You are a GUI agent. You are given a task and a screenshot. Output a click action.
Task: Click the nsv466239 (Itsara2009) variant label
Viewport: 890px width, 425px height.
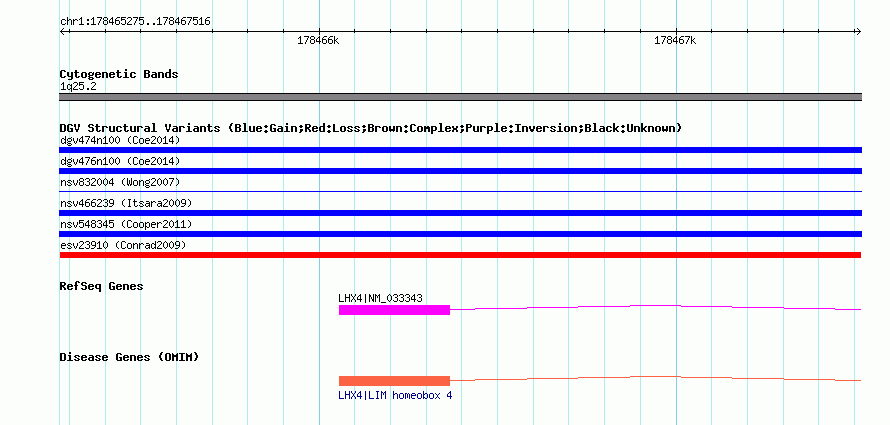(126, 203)
